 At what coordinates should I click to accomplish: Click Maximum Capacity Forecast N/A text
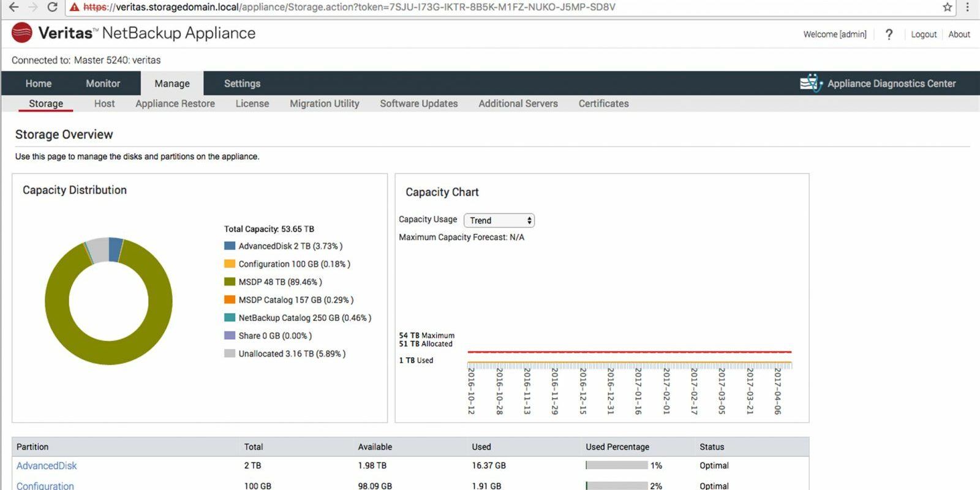point(462,237)
